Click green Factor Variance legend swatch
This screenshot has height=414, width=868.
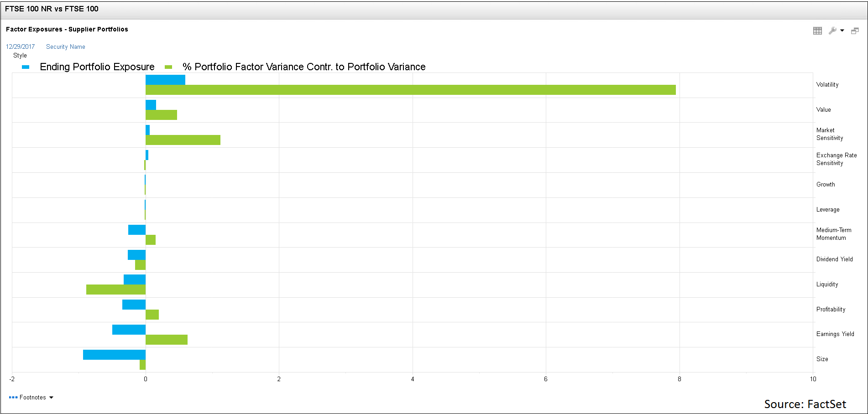(168, 67)
